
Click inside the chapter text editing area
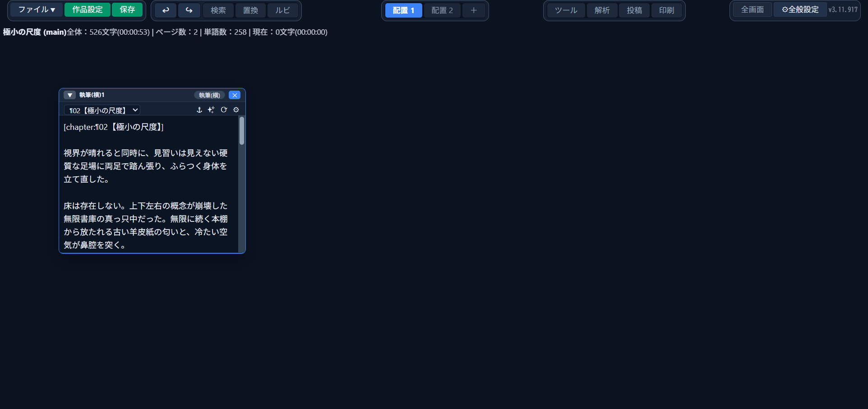[x=149, y=184]
